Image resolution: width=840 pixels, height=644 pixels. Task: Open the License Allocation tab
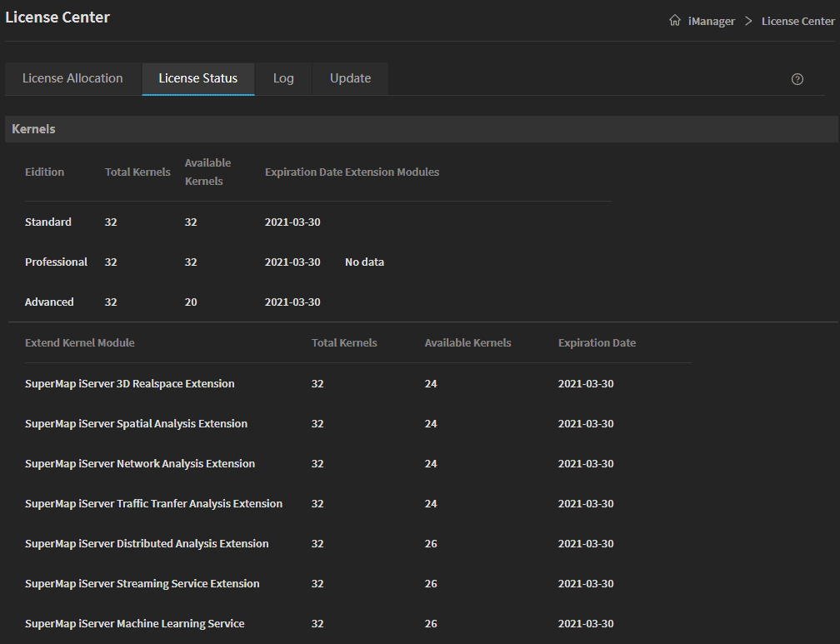coord(72,78)
